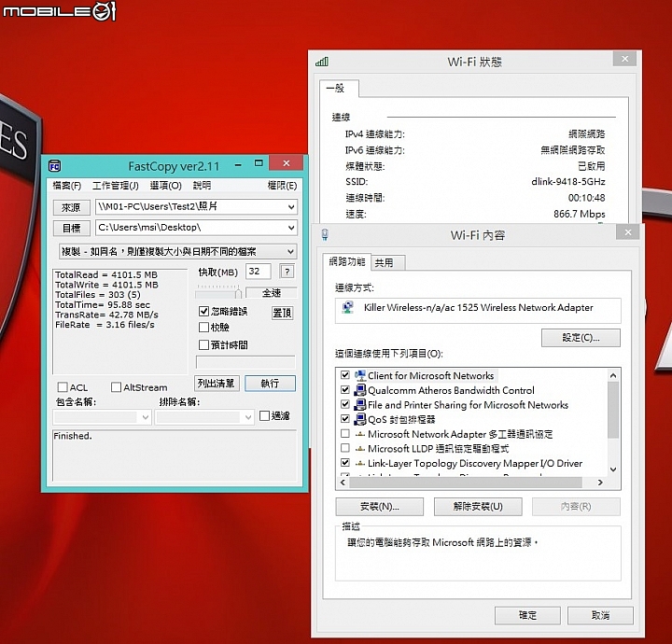Open the 權限(E) menu
Screen dimensions: 672x644
coord(282,186)
